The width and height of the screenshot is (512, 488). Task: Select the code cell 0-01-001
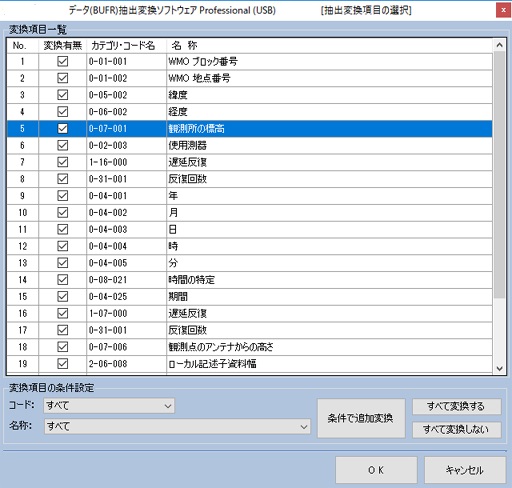(x=126, y=61)
